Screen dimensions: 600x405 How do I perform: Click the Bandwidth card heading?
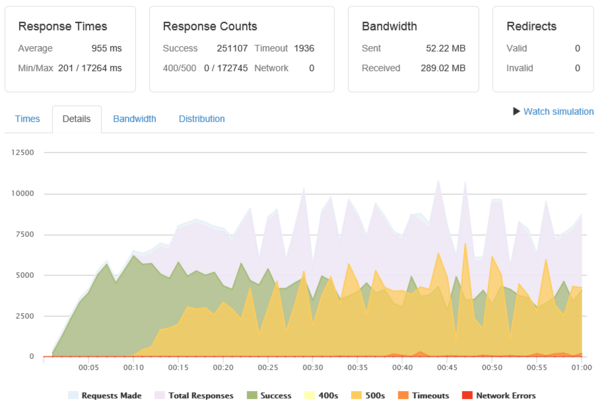coord(390,26)
